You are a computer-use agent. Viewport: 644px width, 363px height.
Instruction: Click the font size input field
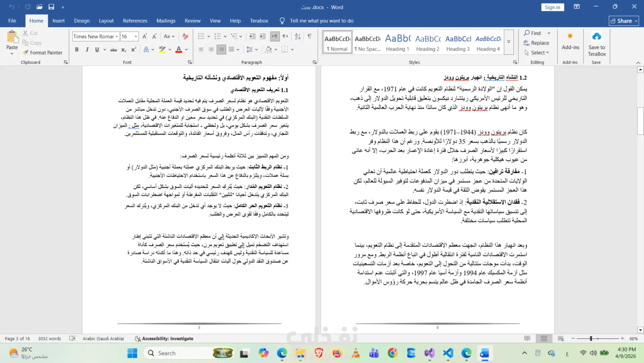[x=127, y=36]
